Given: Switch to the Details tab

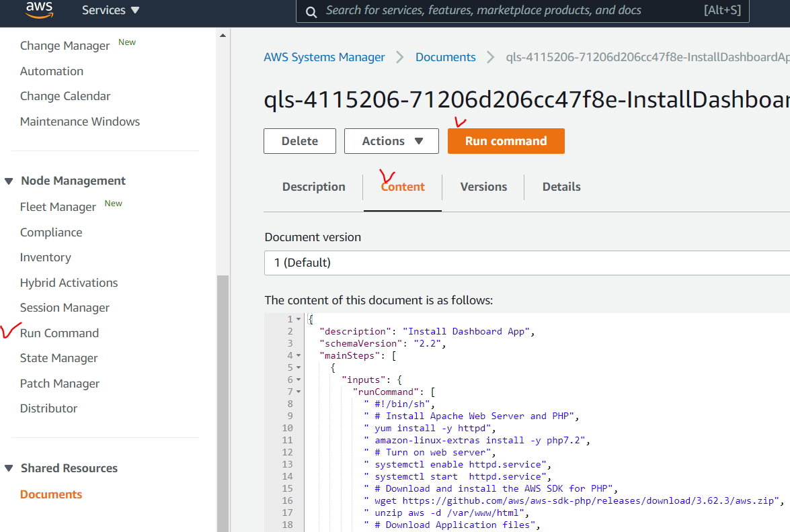Looking at the screenshot, I should pyautogui.click(x=561, y=187).
